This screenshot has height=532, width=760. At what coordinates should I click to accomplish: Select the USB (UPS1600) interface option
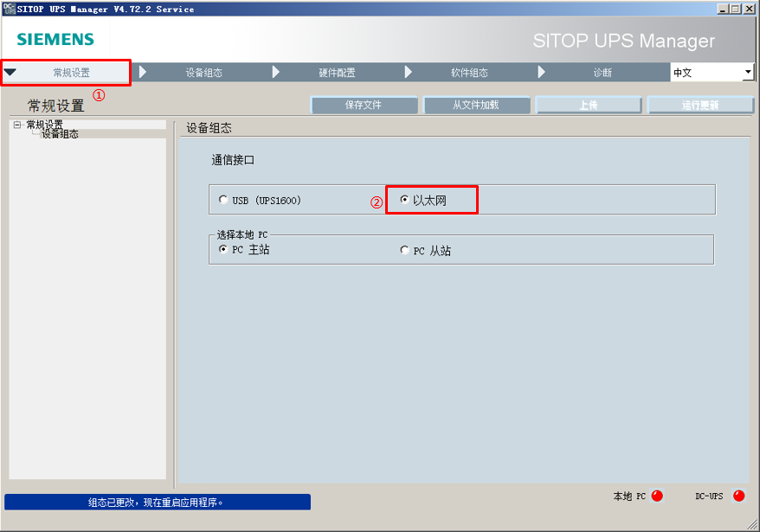223,199
